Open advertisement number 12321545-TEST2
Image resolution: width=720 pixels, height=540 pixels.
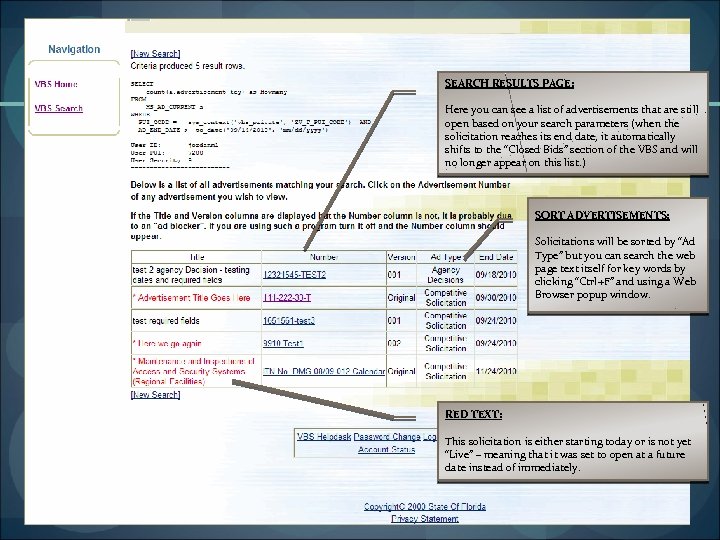point(294,275)
